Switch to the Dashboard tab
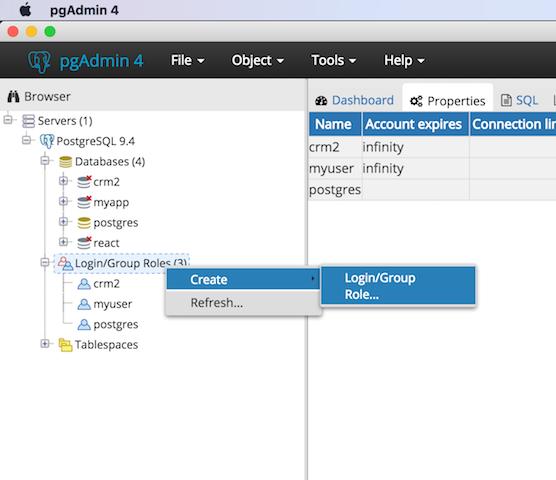Image resolution: width=556 pixels, height=480 pixels. click(x=354, y=100)
